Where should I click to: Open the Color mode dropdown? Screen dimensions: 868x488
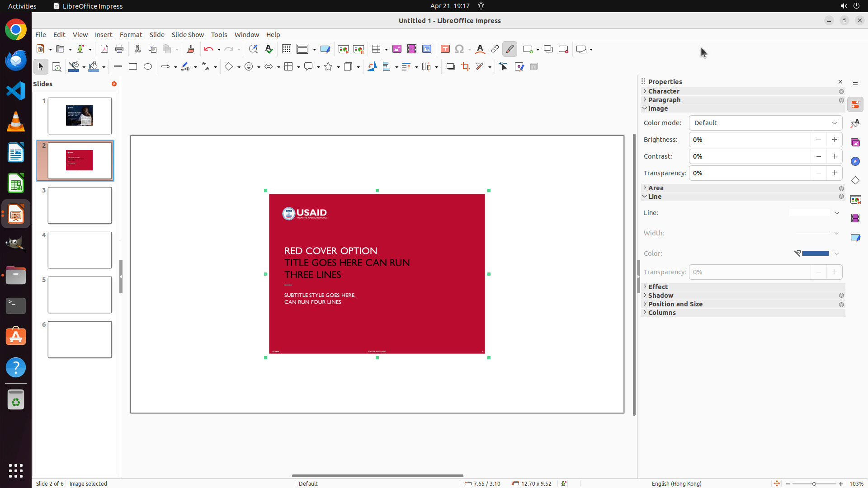(765, 123)
